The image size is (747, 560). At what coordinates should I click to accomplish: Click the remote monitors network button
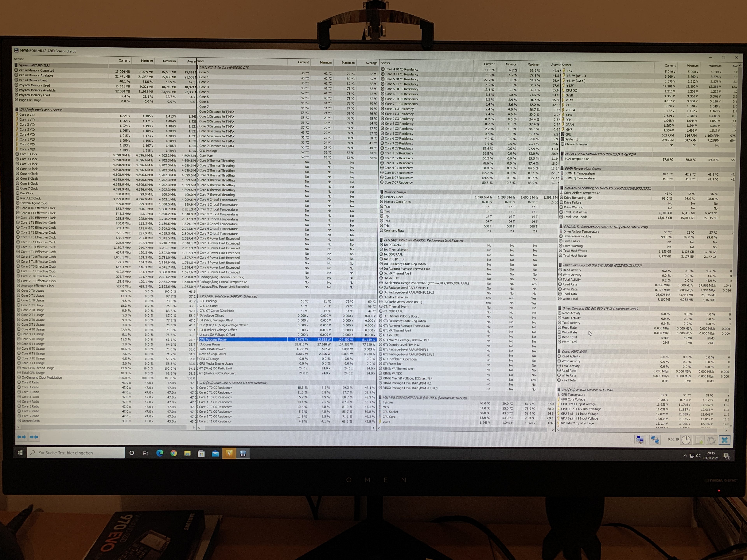coord(655,439)
